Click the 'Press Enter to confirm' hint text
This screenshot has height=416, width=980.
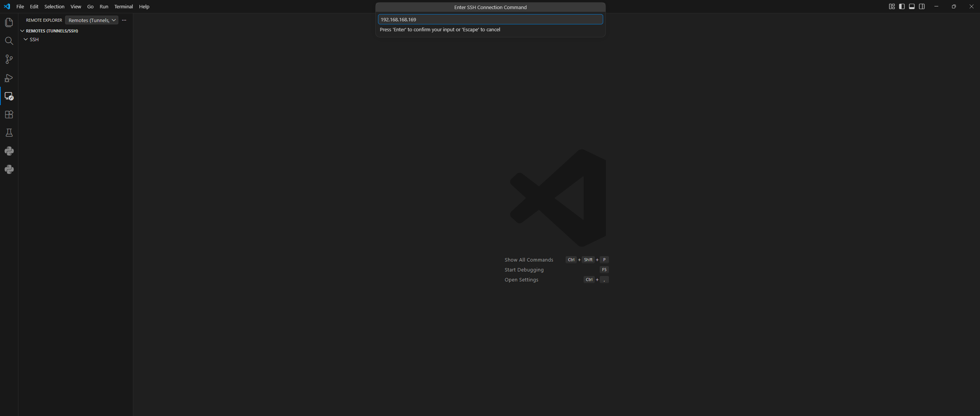440,29
